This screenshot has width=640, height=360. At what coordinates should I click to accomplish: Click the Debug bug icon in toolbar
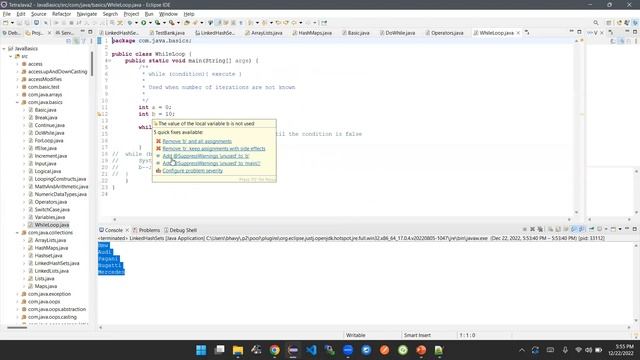[130, 23]
